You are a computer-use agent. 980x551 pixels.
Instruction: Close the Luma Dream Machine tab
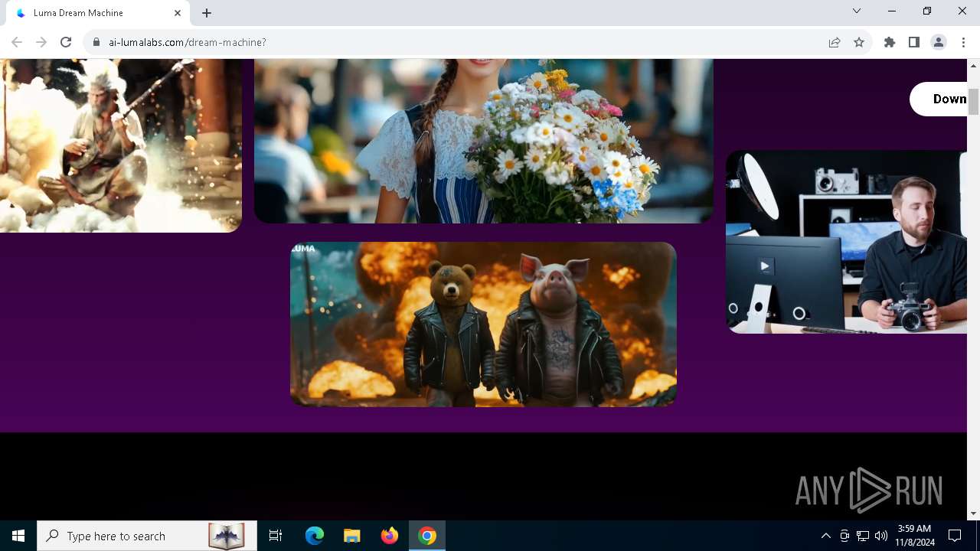(x=178, y=13)
